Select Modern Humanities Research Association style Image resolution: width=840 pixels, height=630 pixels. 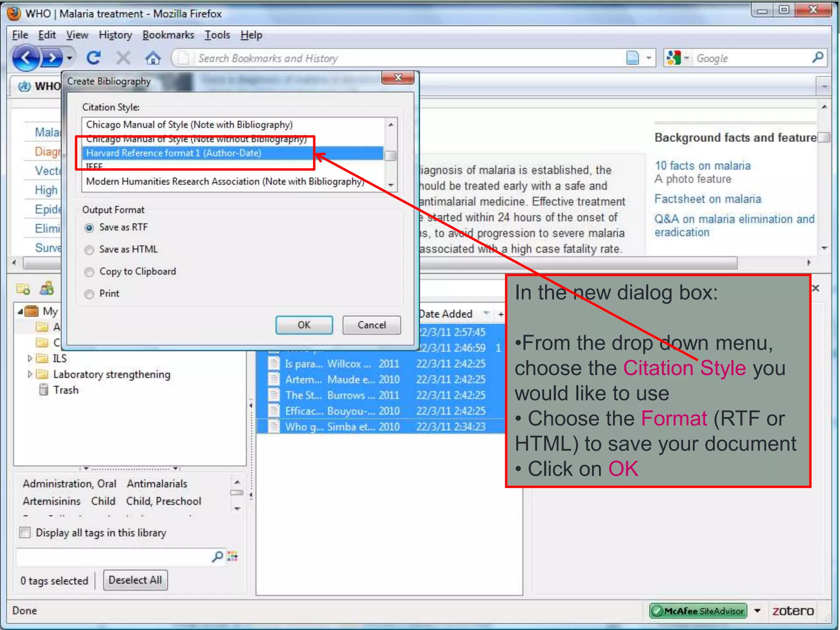[x=233, y=181]
